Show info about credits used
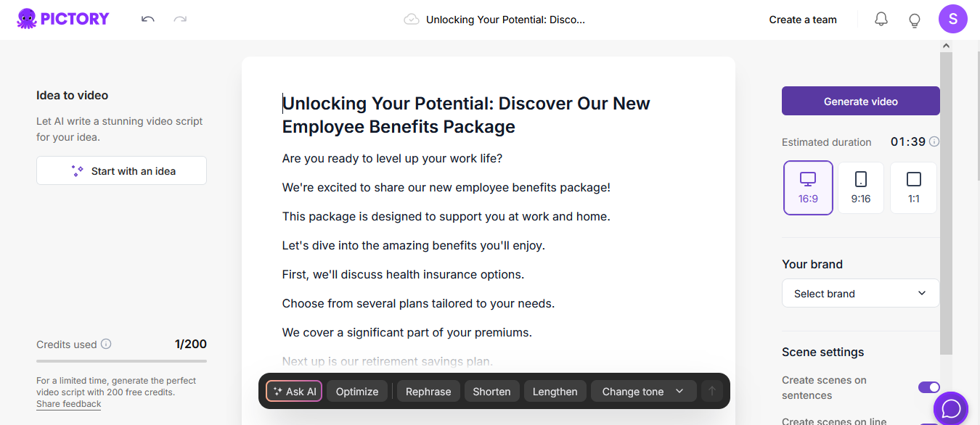The height and width of the screenshot is (425, 980). tap(106, 344)
